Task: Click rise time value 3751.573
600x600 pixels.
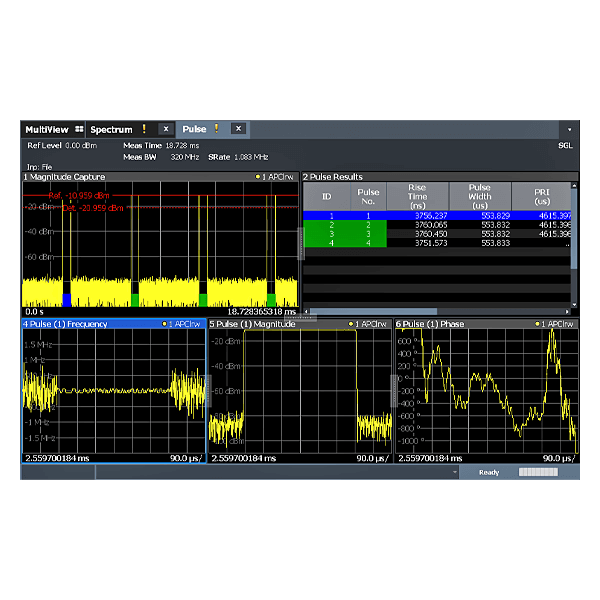Action: tap(431, 243)
